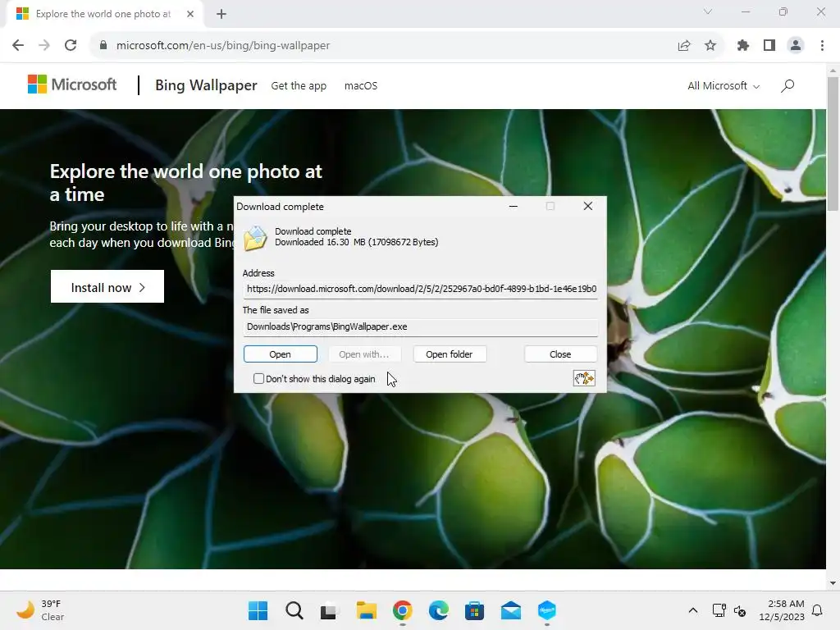Click the download Address field
The width and height of the screenshot is (840, 630).
(x=421, y=289)
